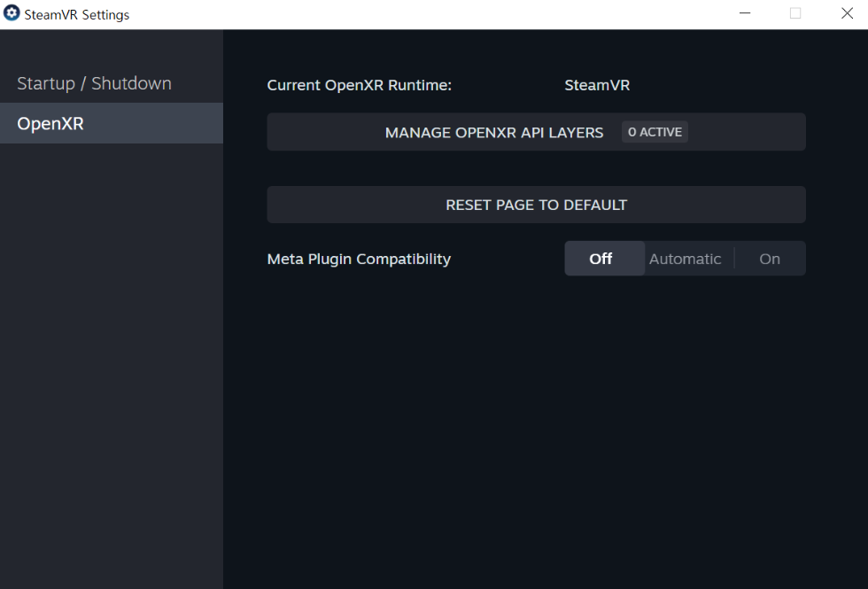Click the 'SteamVR' runtime value text

click(597, 85)
